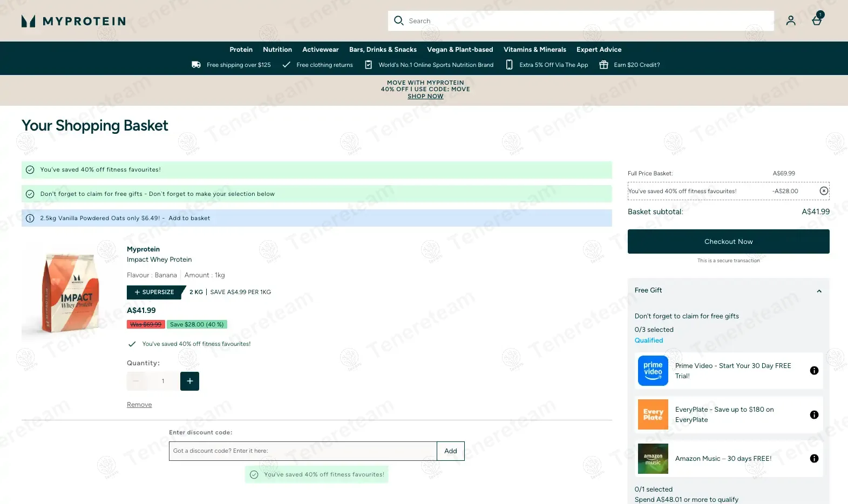Viewport: 848px width, 504px height.
Task: Click the Shop Now promo link
Action: 425,97
